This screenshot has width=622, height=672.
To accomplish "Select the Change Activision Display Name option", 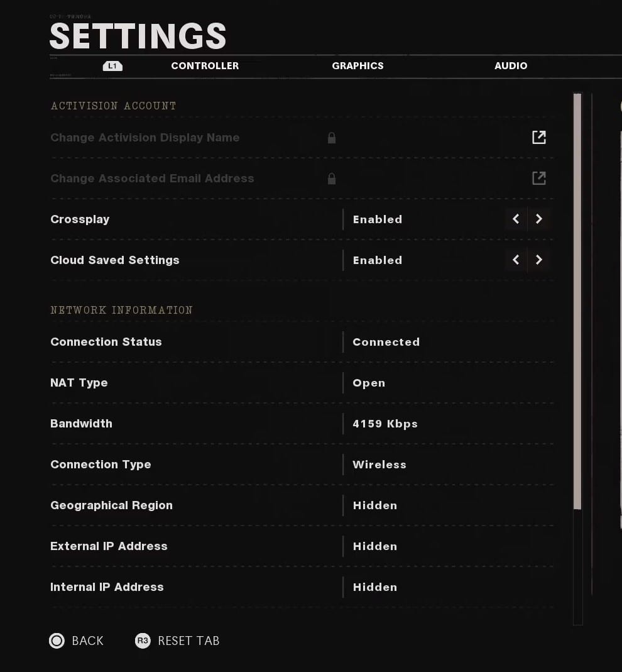I will tap(145, 138).
